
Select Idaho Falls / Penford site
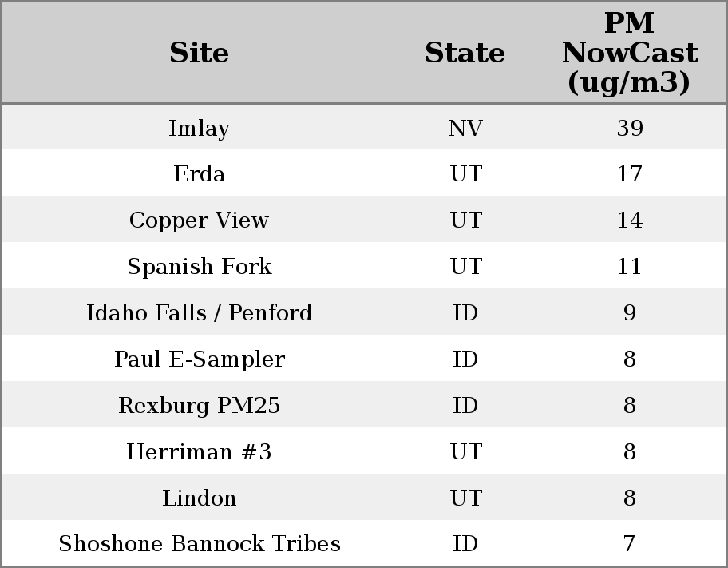pos(199,312)
